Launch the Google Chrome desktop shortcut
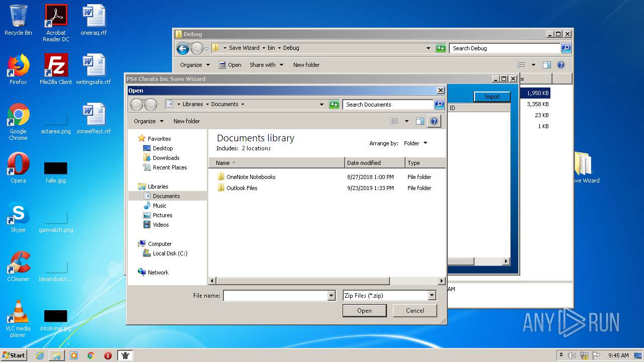Viewport: 644px width, 362px height. point(18,122)
